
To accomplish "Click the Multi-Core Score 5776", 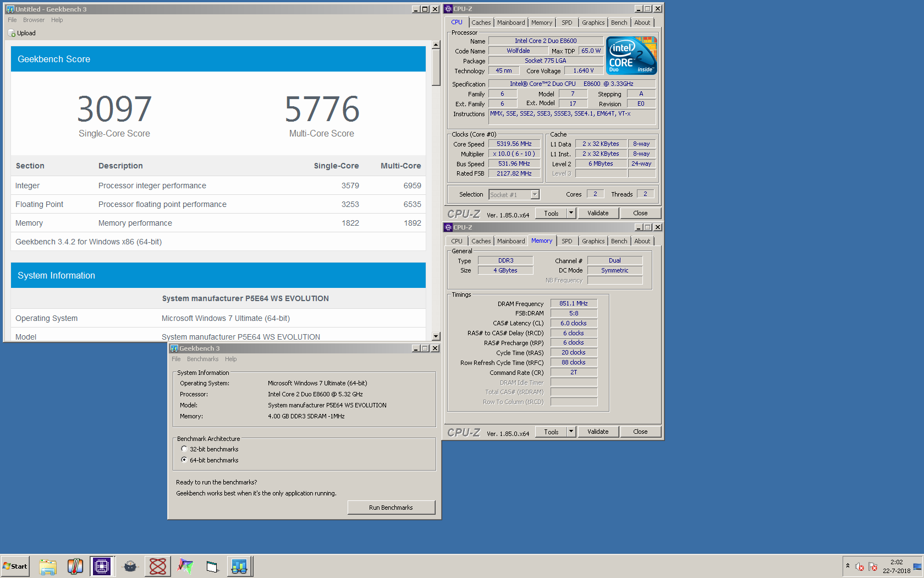I will [x=322, y=109].
